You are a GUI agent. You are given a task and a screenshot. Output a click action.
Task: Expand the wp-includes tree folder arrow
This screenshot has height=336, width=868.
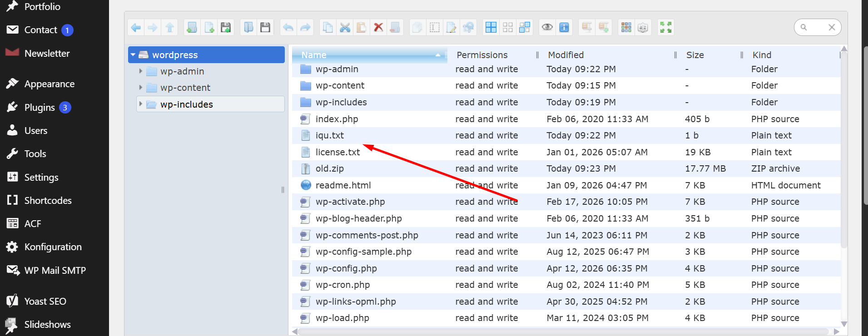pyautogui.click(x=141, y=104)
